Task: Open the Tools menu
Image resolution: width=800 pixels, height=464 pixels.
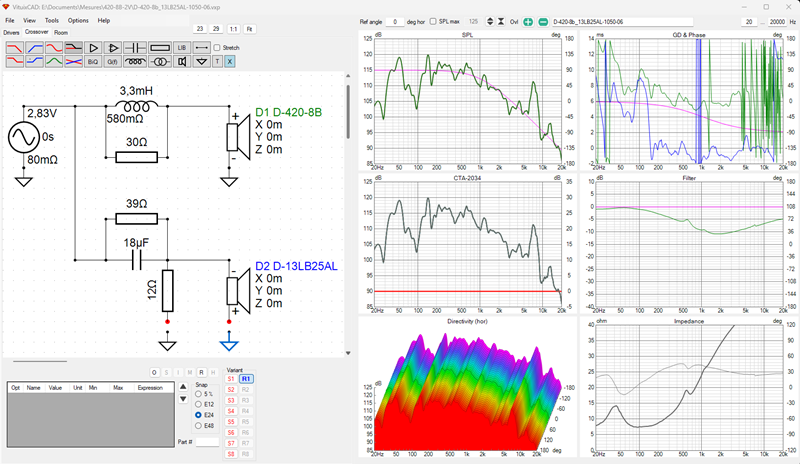Action: click(x=52, y=20)
